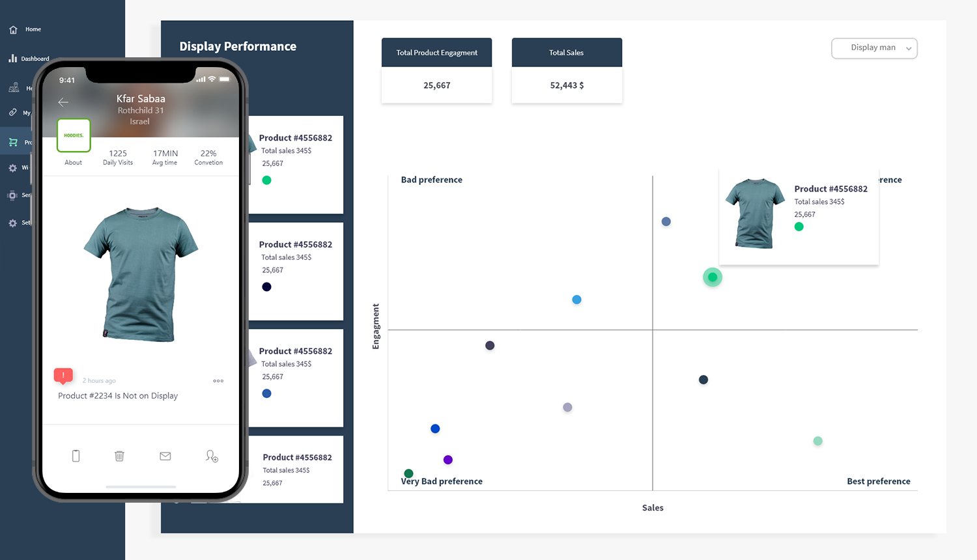Screen dimensions: 977x560
Task: Click the phone device icon in bottom toolbar
Action: tap(76, 456)
